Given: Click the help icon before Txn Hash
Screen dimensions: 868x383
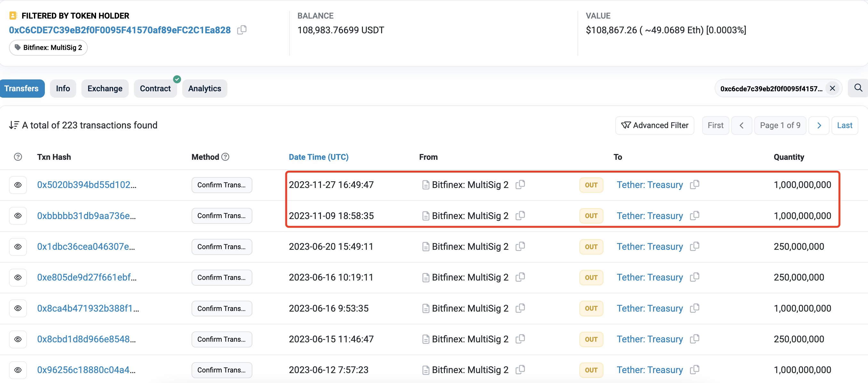Looking at the screenshot, I should [18, 157].
